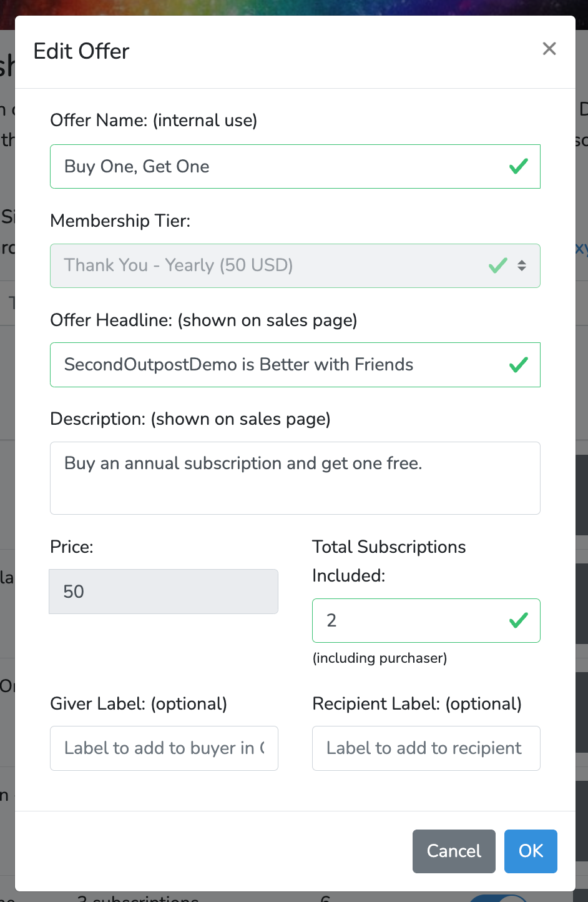Focus the Recipient Label optional input
588x902 pixels.
point(426,748)
